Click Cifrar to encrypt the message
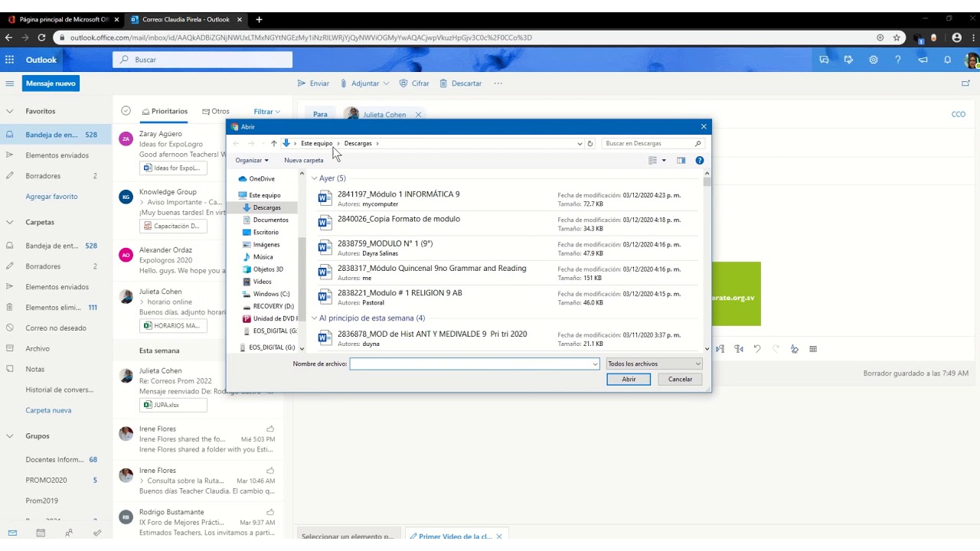Screen dimensions: 980x551 coord(413,83)
